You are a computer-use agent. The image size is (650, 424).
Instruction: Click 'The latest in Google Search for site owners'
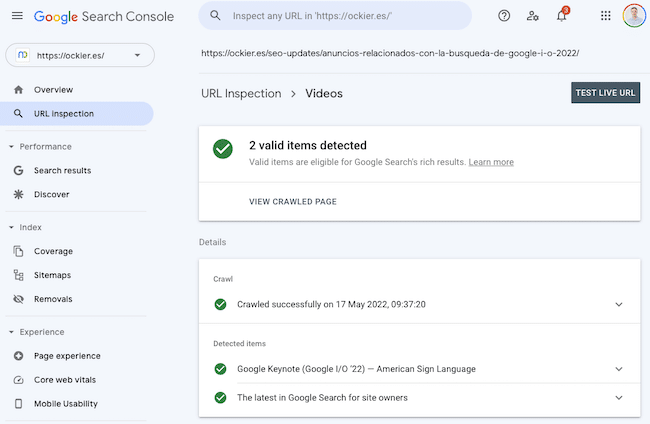(x=322, y=397)
